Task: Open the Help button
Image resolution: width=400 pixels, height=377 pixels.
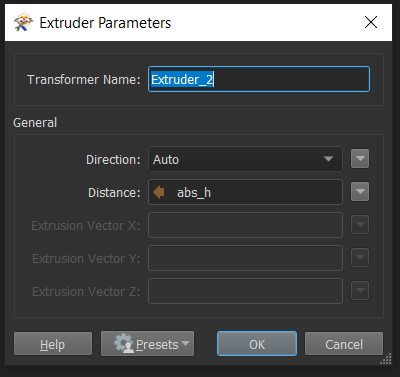Action: [x=53, y=344]
